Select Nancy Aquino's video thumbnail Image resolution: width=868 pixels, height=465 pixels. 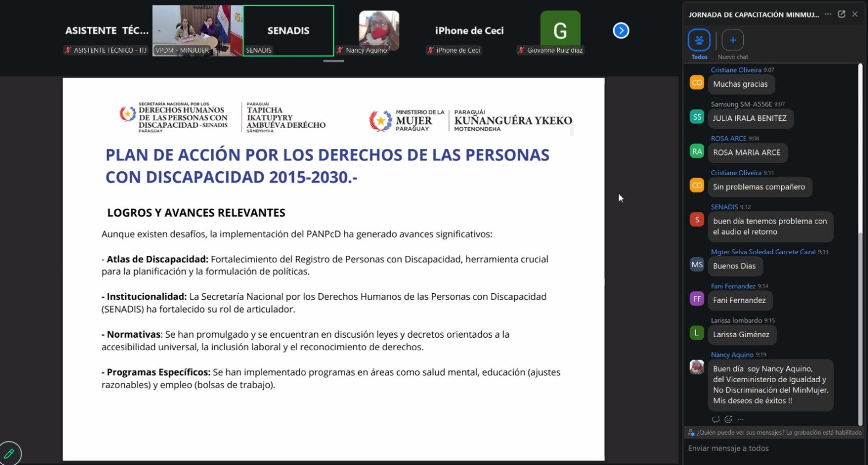tap(379, 31)
